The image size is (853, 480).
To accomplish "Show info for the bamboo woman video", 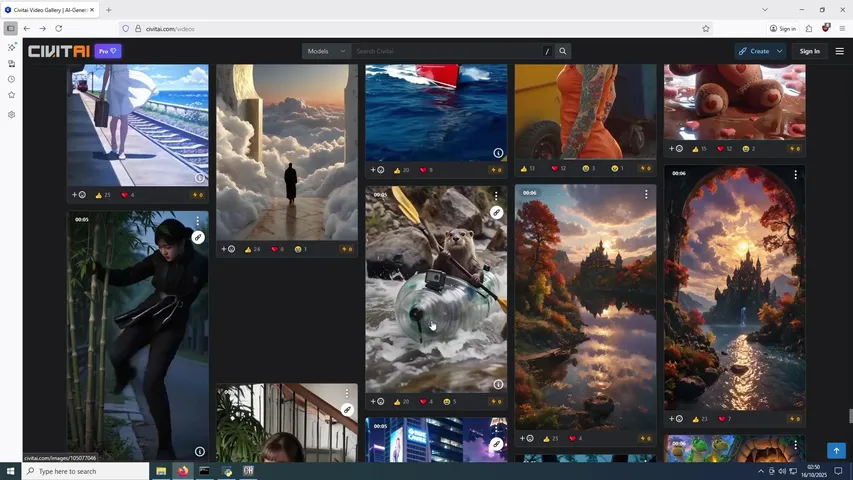I will coord(200,452).
